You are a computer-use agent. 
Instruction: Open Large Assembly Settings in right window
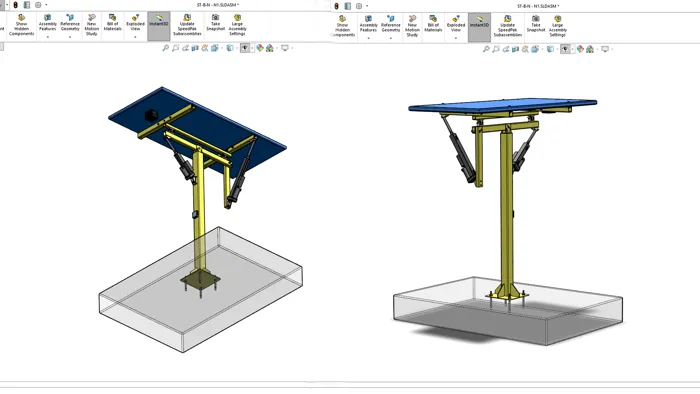pos(558,27)
